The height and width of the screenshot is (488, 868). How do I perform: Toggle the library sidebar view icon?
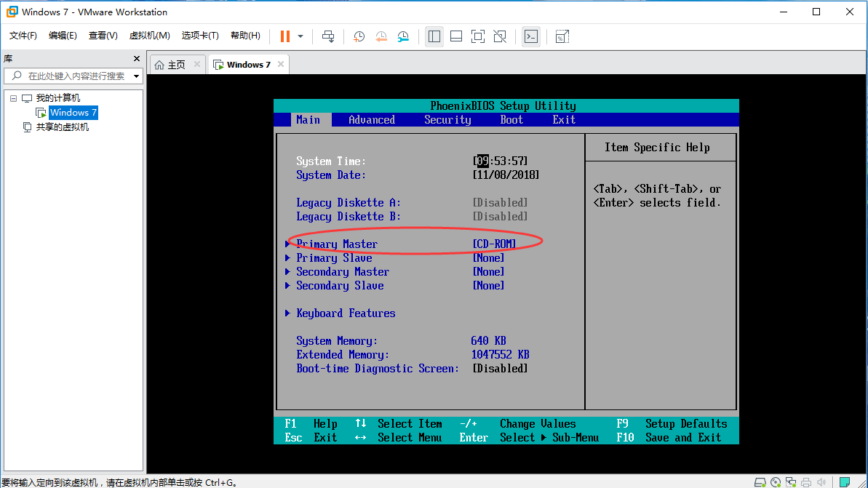coord(434,36)
